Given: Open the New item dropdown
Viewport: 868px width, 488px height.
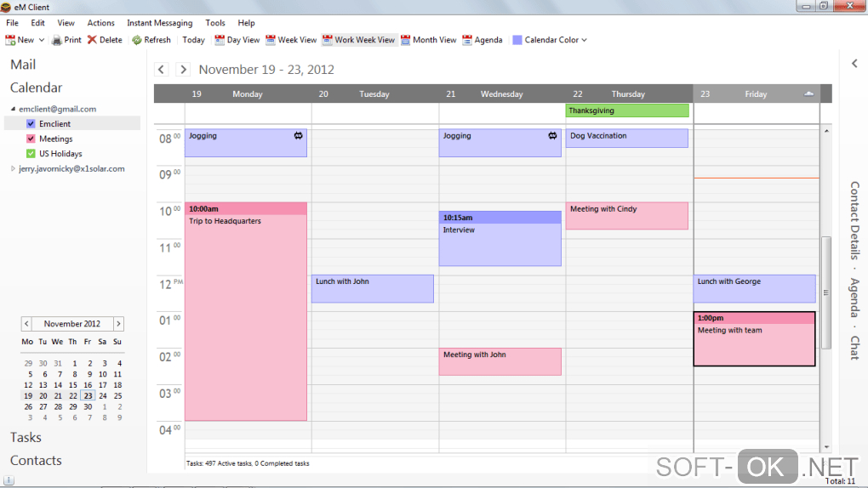Looking at the screenshot, I should tap(42, 40).
